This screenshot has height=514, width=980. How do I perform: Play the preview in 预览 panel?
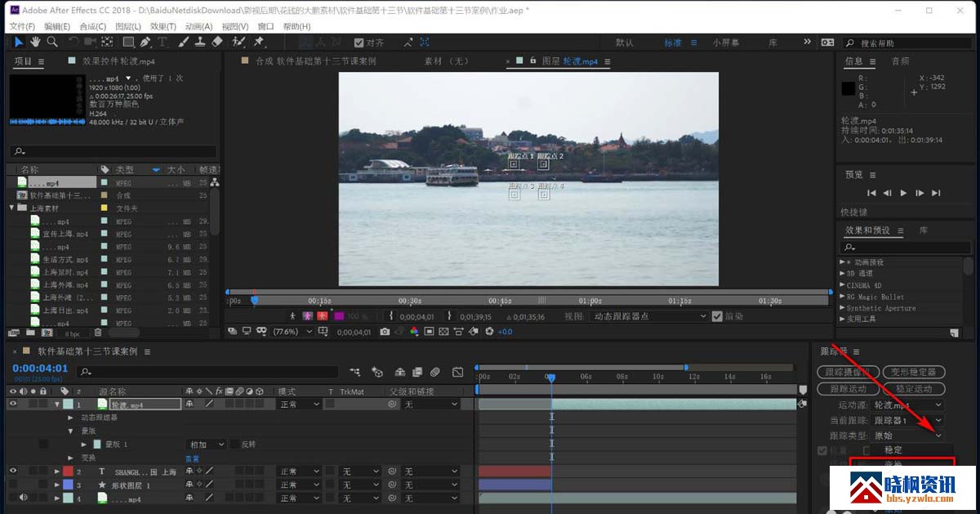[903, 193]
